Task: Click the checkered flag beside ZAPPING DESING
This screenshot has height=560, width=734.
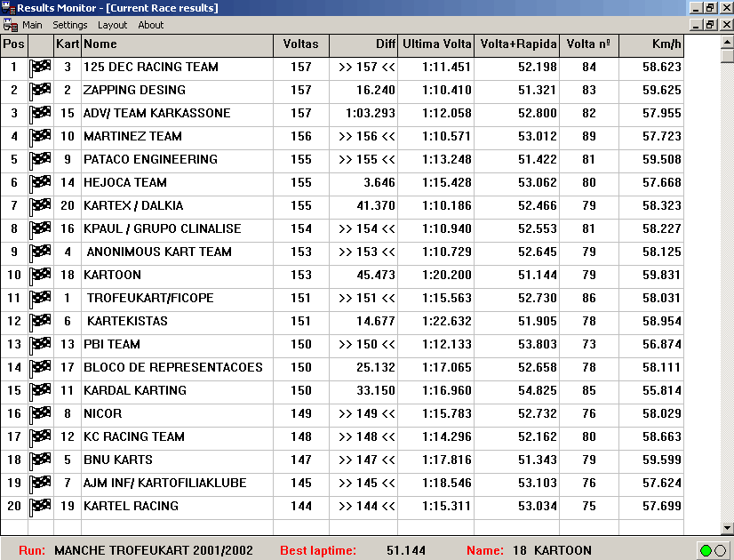Action: point(41,91)
